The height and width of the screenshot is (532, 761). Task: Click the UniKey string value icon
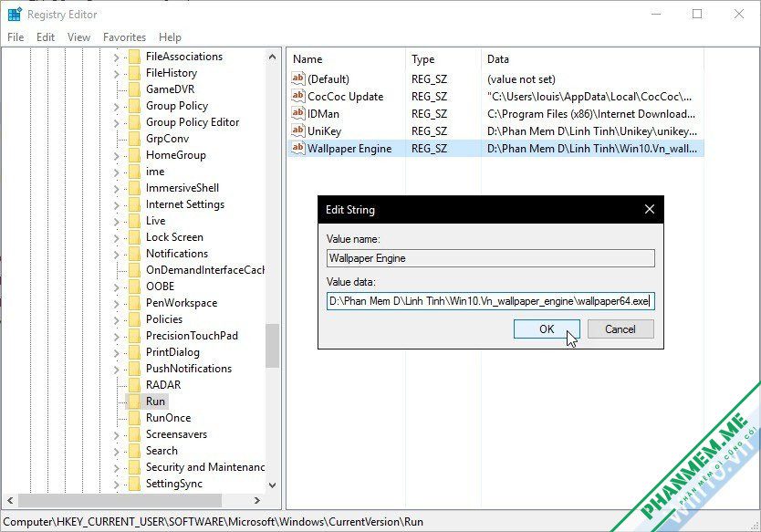point(298,130)
